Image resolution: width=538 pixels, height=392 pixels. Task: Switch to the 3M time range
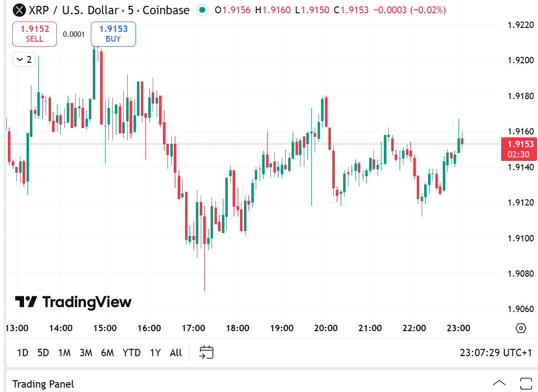click(86, 352)
